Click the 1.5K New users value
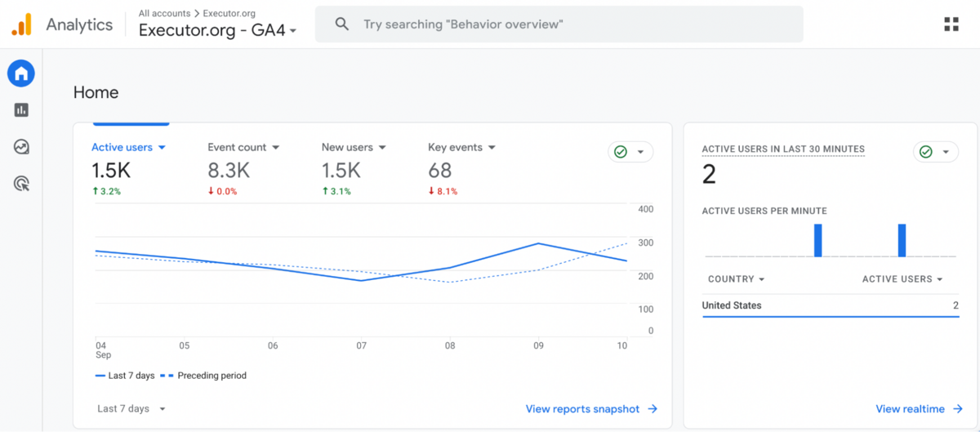 [x=341, y=171]
